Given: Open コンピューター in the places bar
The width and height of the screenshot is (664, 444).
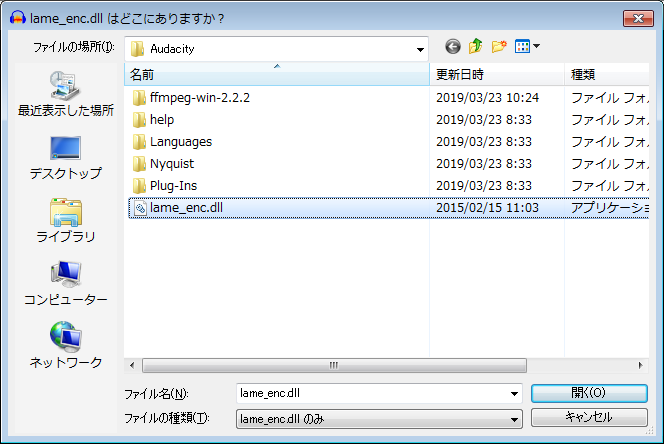Looking at the screenshot, I should 66,283.
